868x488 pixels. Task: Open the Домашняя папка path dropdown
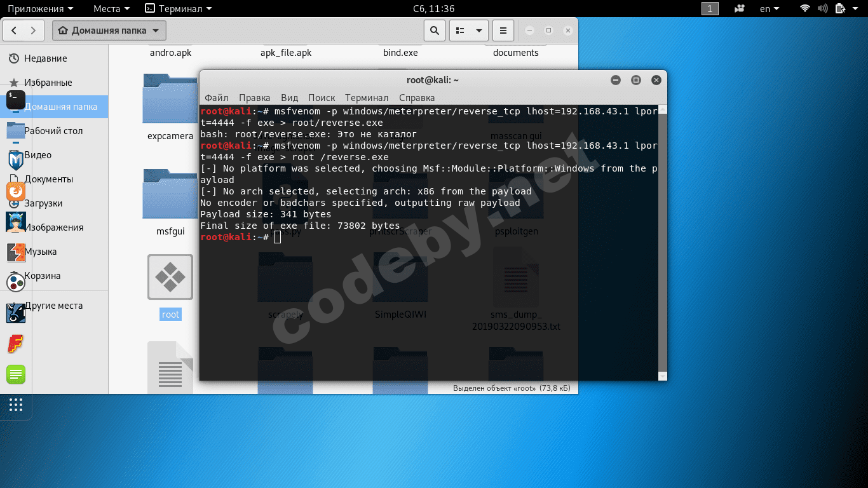[x=109, y=30]
